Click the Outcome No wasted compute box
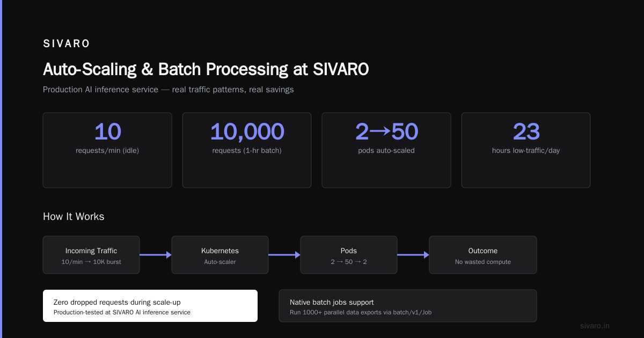The image size is (644, 338). point(483,255)
